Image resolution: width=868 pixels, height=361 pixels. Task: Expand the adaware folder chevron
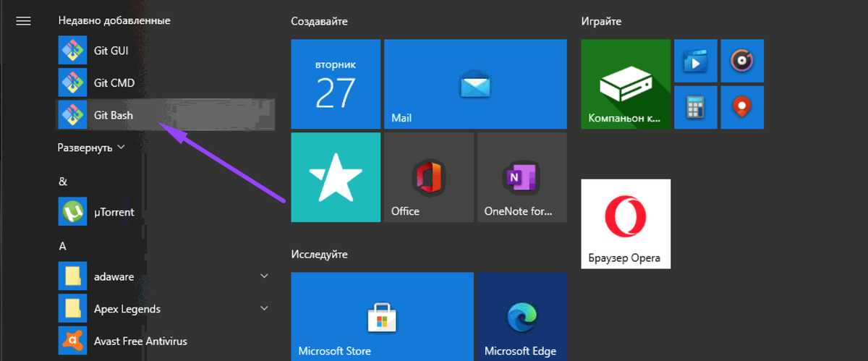[x=264, y=276]
